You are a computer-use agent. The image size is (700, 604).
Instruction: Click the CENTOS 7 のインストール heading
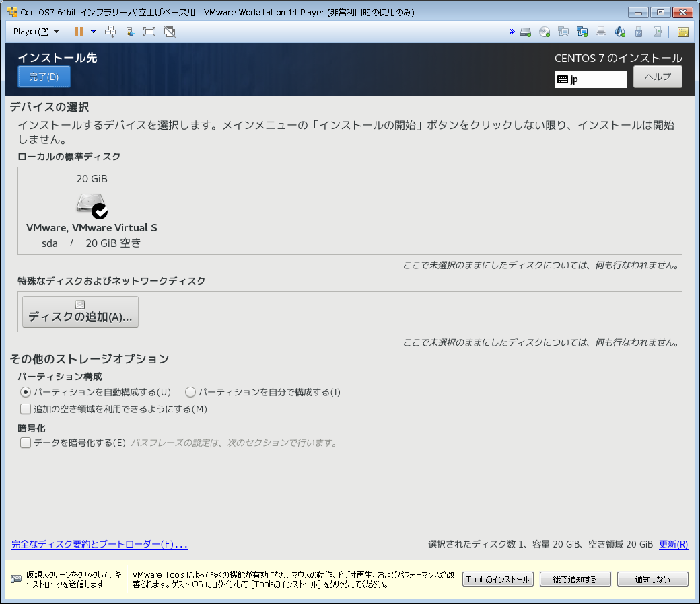tap(619, 58)
